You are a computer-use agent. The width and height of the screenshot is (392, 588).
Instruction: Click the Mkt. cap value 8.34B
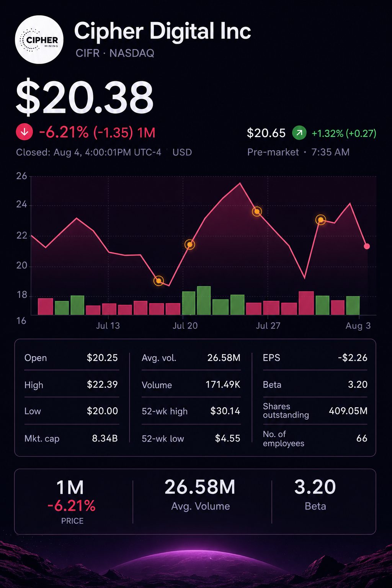coord(105,438)
